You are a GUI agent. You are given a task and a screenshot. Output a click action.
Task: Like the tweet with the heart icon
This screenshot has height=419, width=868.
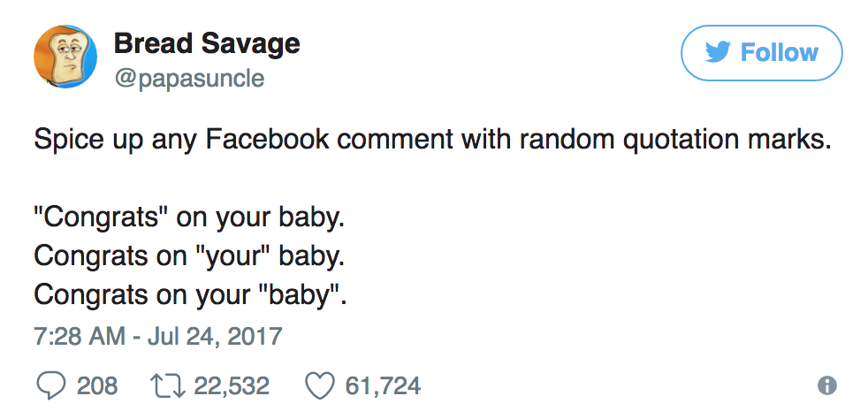pos(317,385)
